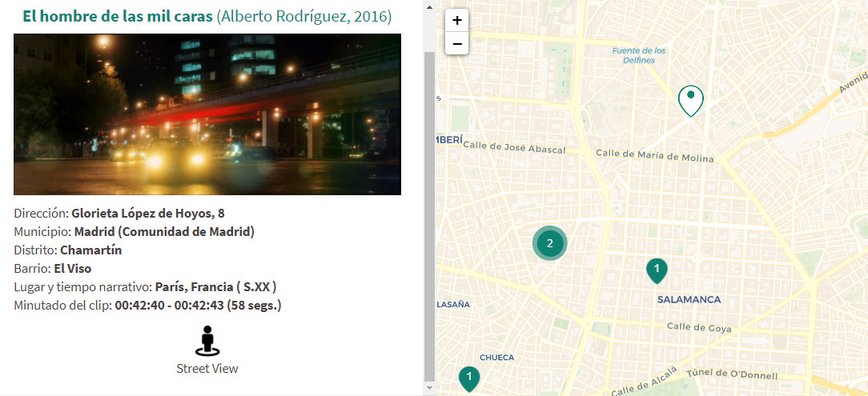Viewport: 868px width, 396px height.
Task: Select the marker numbered 1 above Salamanca
Action: [657, 270]
